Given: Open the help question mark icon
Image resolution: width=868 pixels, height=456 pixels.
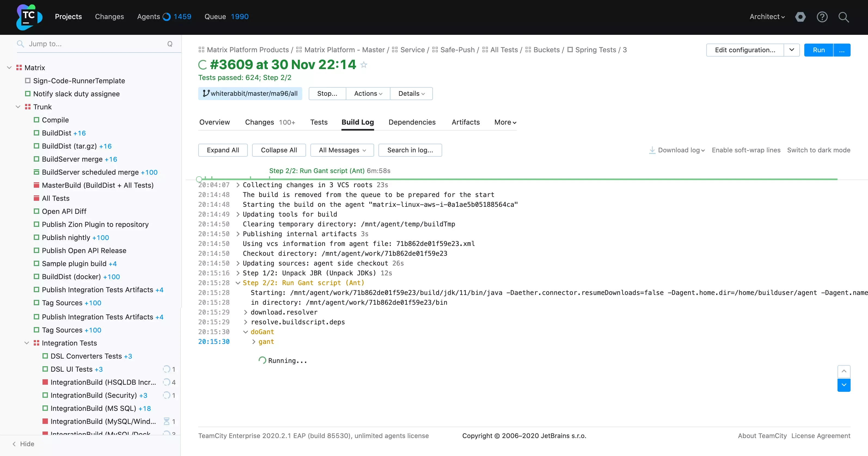Looking at the screenshot, I should point(822,17).
